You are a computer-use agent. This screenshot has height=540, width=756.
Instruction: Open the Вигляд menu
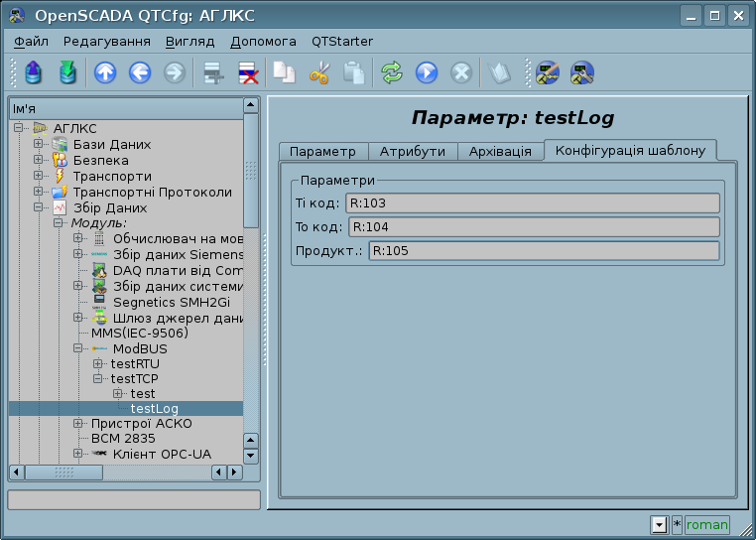click(189, 41)
